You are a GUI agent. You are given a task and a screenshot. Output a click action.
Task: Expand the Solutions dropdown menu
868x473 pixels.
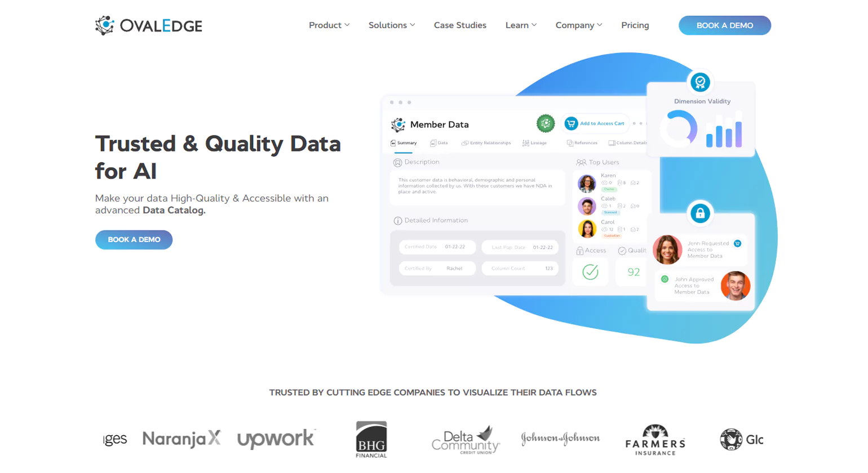click(x=392, y=25)
